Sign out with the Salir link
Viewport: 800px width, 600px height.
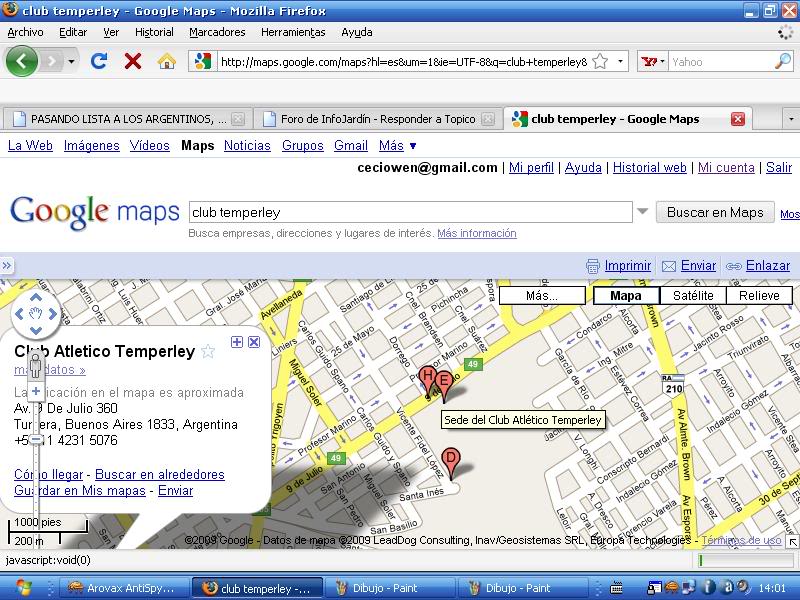click(779, 167)
